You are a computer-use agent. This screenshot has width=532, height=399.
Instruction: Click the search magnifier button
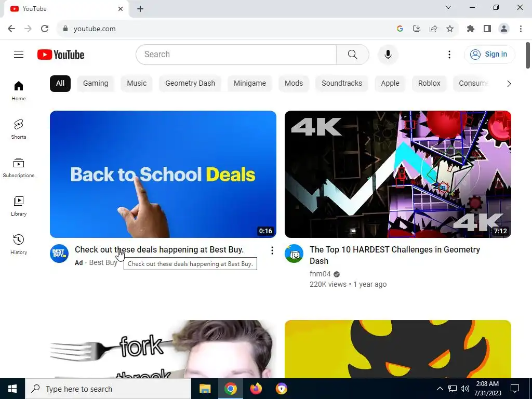tap(353, 54)
